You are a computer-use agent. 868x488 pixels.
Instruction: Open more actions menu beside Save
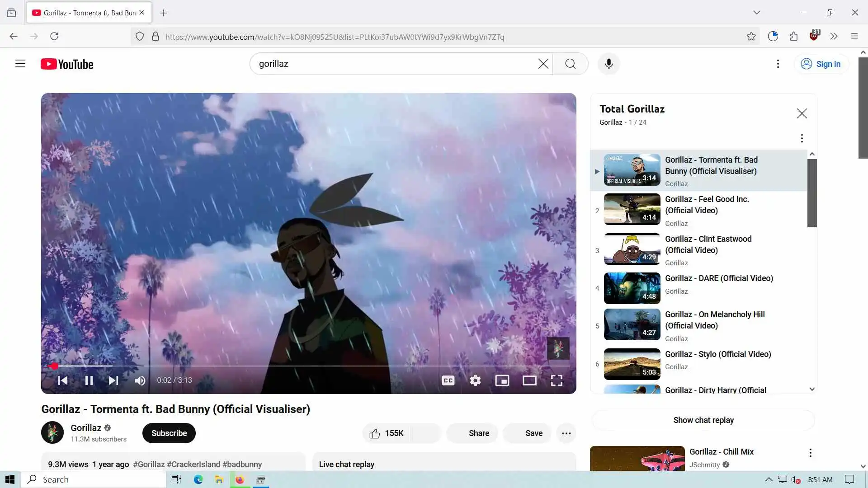coord(566,433)
